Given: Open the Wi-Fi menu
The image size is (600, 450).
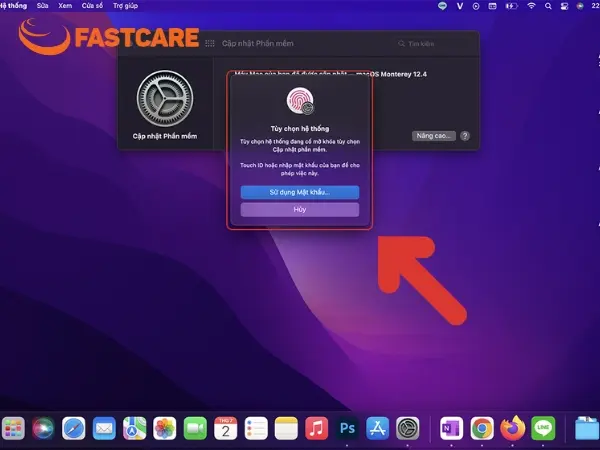Looking at the screenshot, I should click(x=531, y=6).
